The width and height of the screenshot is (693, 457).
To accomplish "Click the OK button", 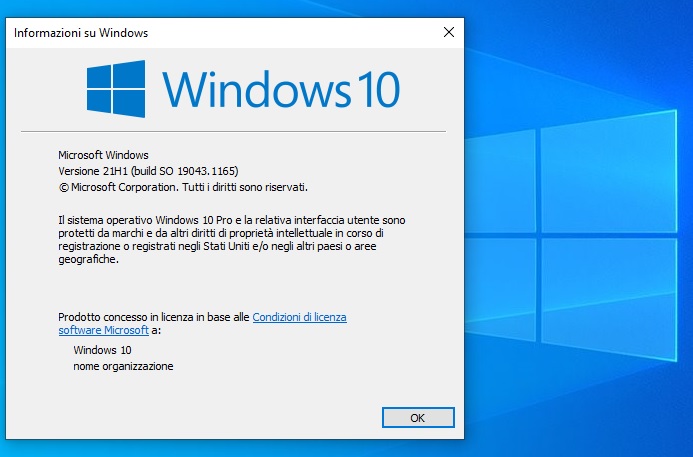I will [418, 418].
